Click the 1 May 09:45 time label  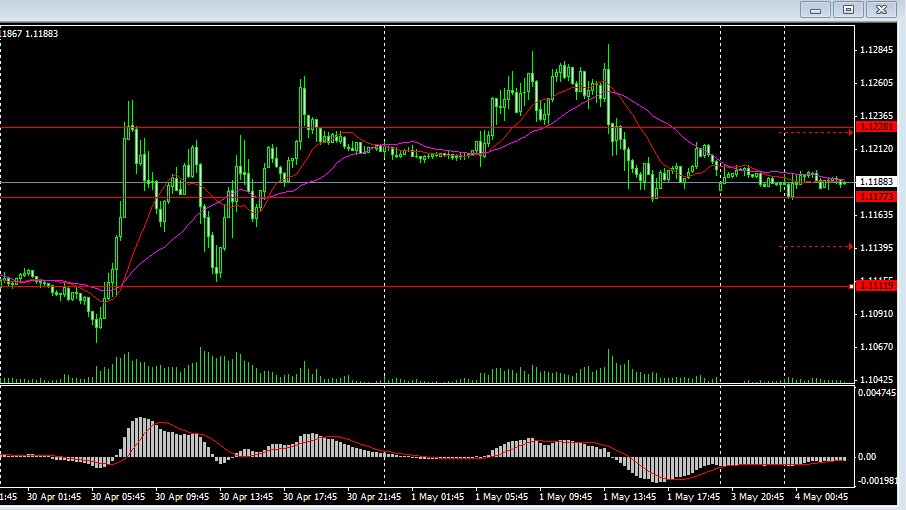coord(564,495)
